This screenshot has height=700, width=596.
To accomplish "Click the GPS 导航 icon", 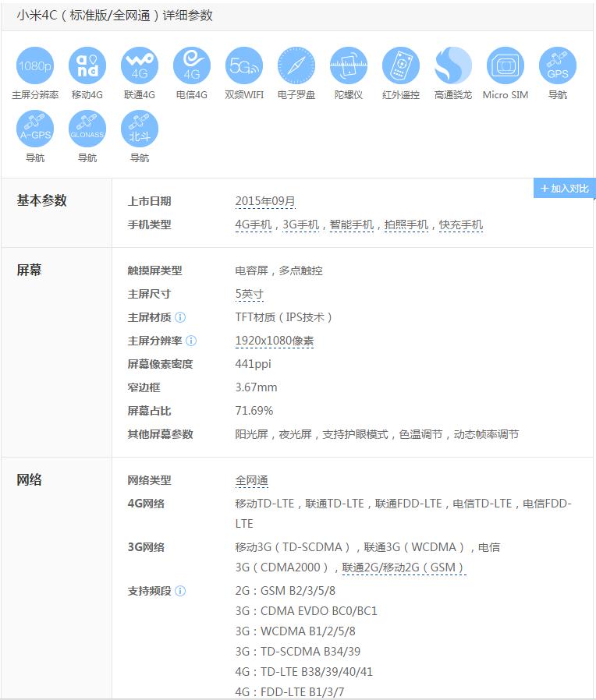I will 558,65.
